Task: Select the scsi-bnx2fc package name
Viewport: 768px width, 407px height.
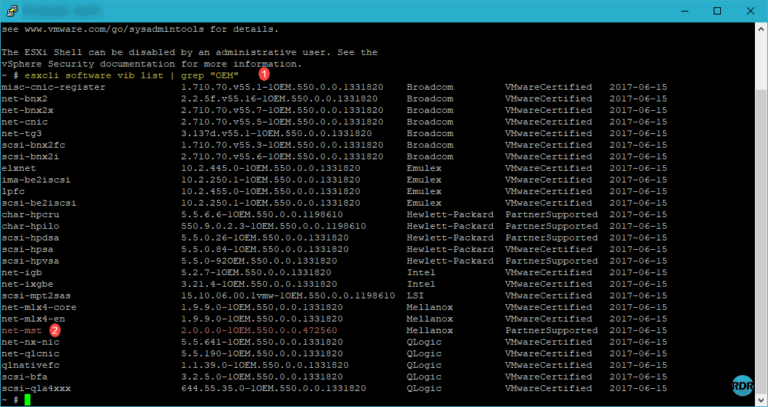Action: (x=33, y=145)
